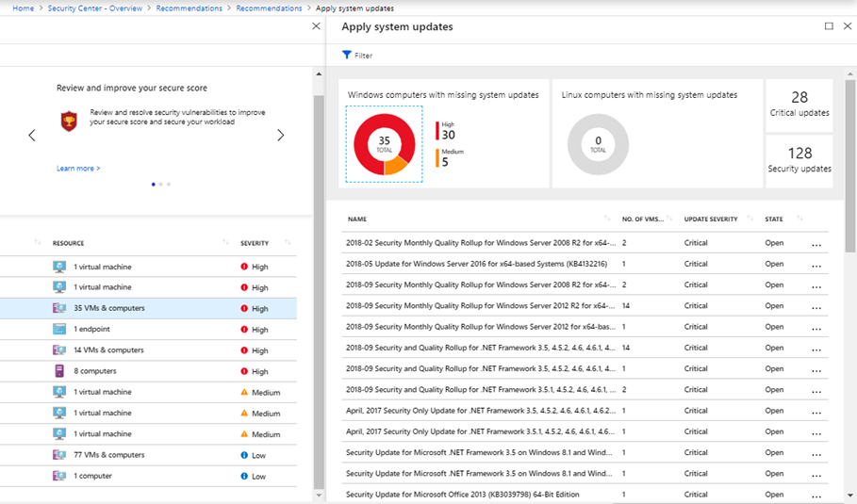Screen dimensions: 857x504
Task: Navigate to the Home breadcrumb
Action: [23, 8]
